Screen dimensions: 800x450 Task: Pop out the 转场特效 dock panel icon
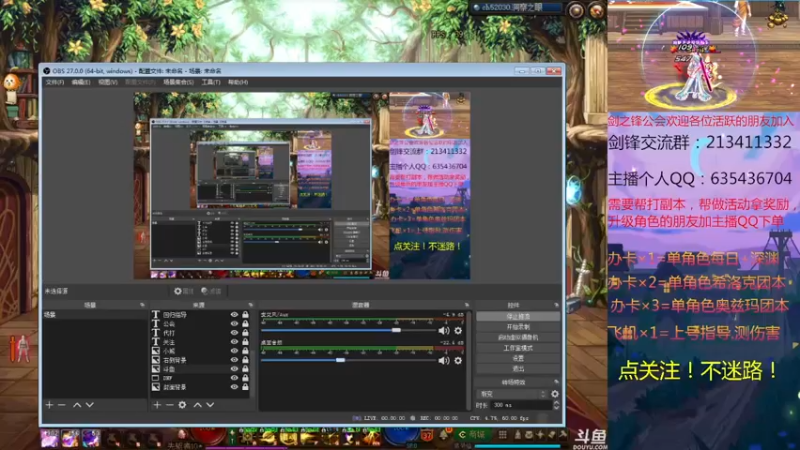coord(556,382)
